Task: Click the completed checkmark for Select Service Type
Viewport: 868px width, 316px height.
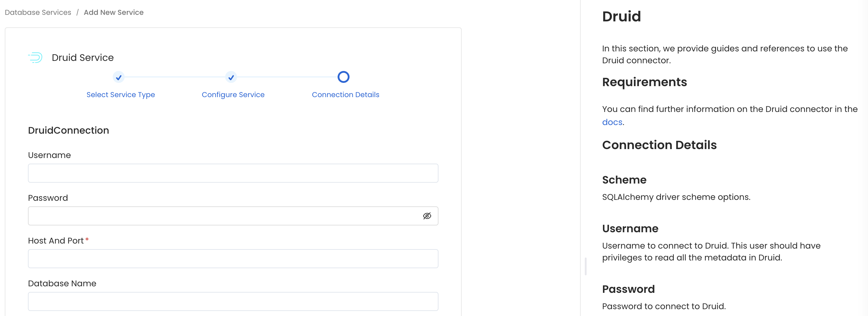Action: tap(118, 77)
